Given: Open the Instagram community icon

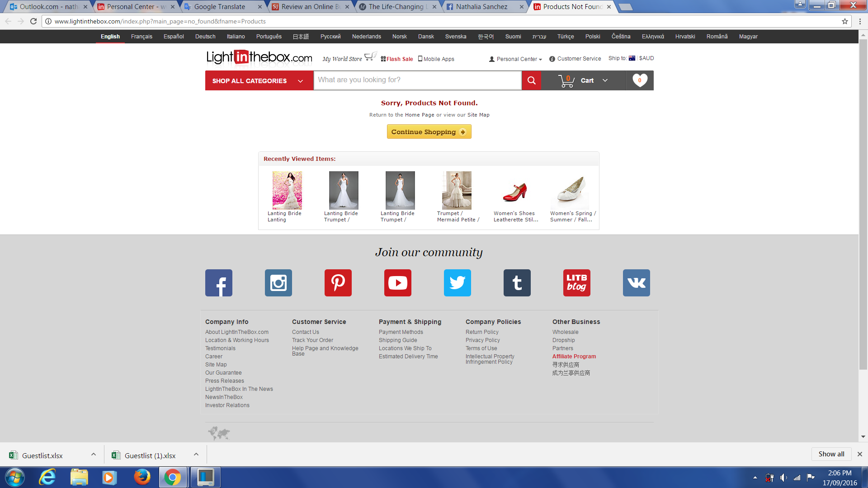Looking at the screenshot, I should point(278,283).
